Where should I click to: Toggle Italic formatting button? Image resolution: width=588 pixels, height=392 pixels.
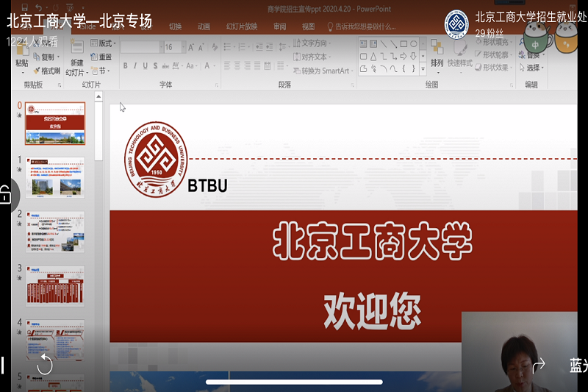coord(136,66)
